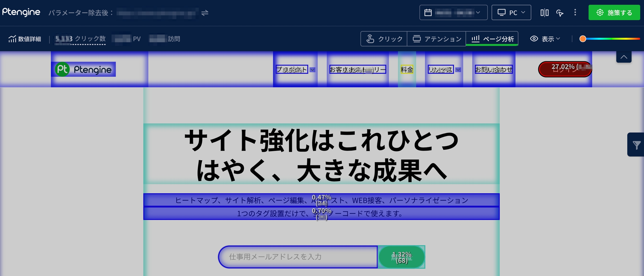This screenshot has height=276, width=644.
Task: Click the swap URL arrows icon
Action: 205,13
